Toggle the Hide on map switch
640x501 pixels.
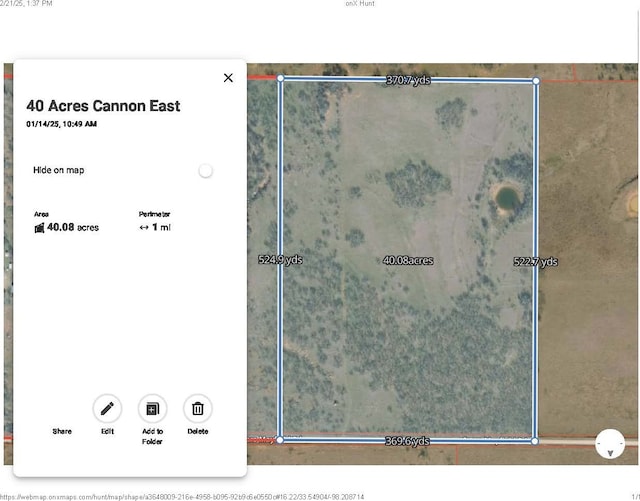pyautogui.click(x=205, y=171)
